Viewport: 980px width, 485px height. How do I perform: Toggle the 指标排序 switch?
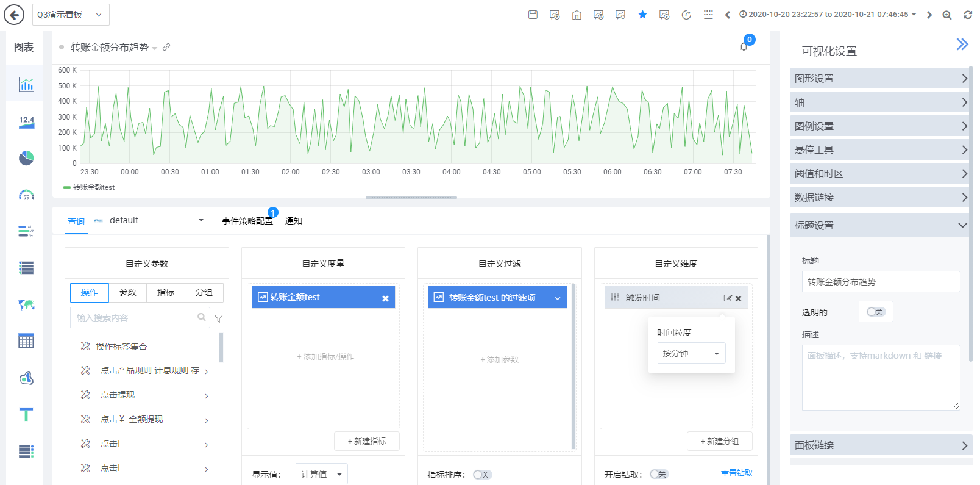[483, 475]
